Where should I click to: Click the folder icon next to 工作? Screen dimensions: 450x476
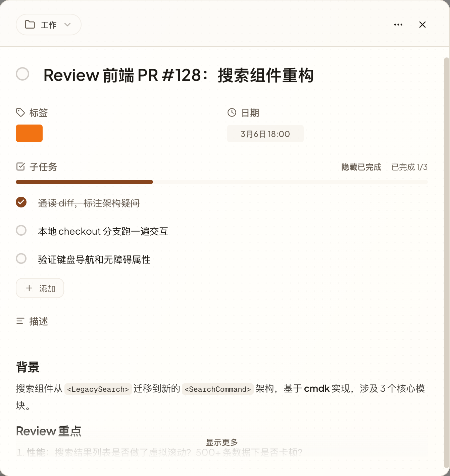30,25
